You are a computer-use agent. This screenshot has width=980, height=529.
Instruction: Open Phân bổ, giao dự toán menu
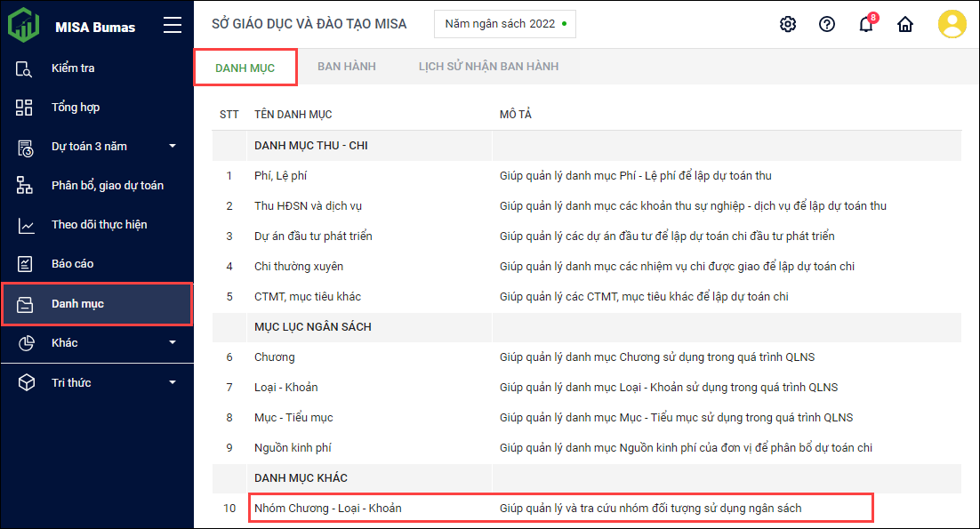tap(107, 186)
